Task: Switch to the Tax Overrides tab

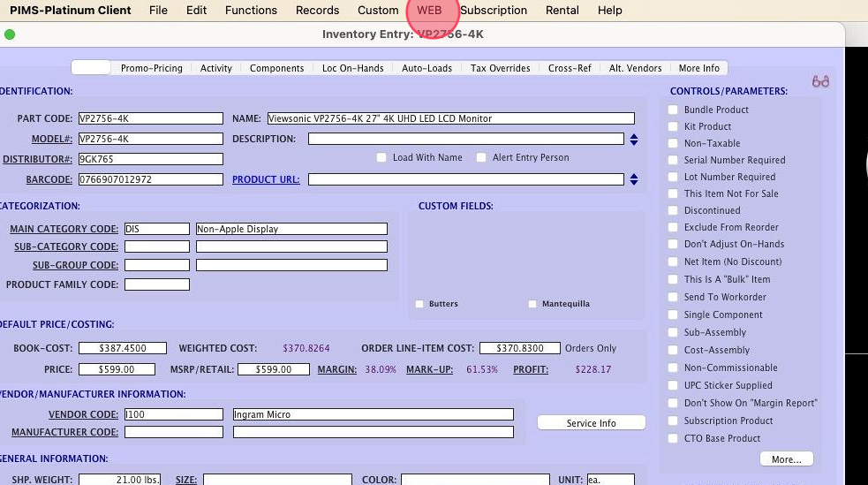Action: coord(501,68)
